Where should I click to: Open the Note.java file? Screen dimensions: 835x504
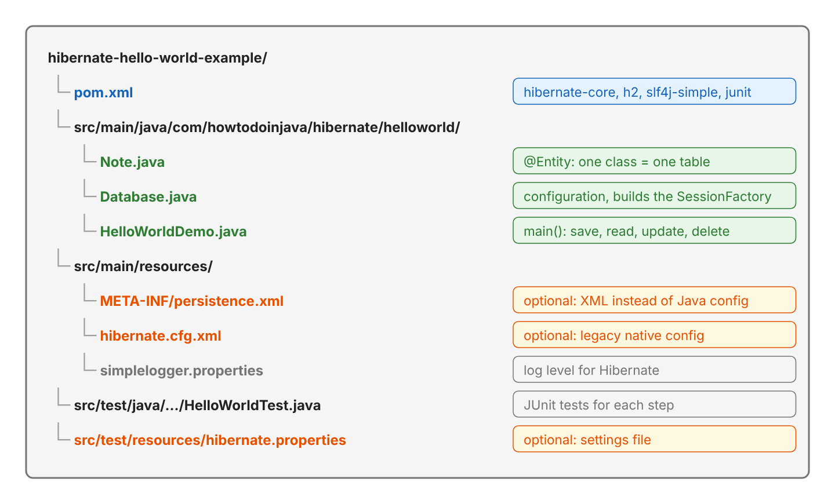pos(132,162)
